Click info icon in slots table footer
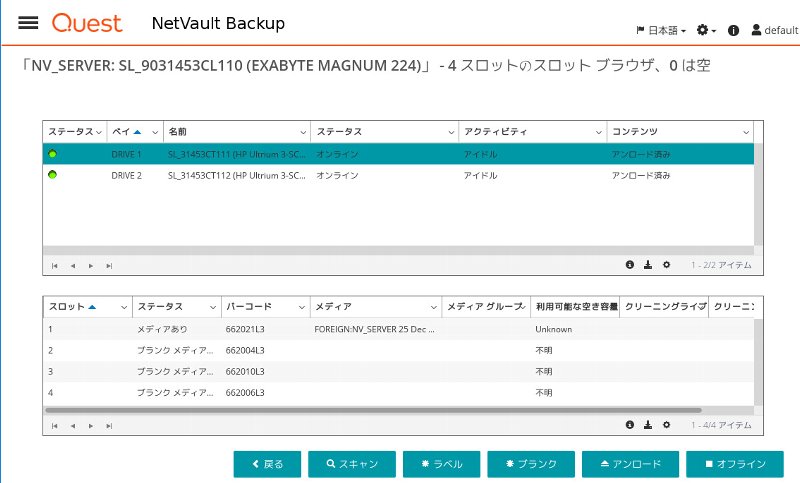 point(630,425)
